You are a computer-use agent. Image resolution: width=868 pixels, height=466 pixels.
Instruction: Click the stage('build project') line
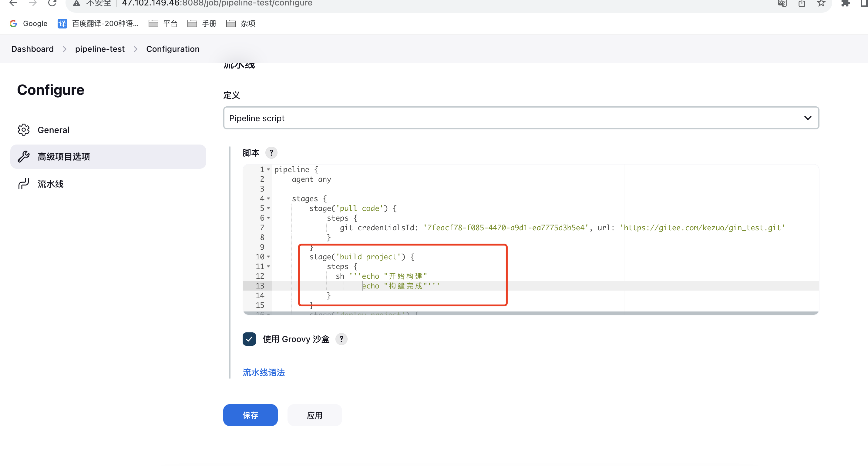coord(362,257)
